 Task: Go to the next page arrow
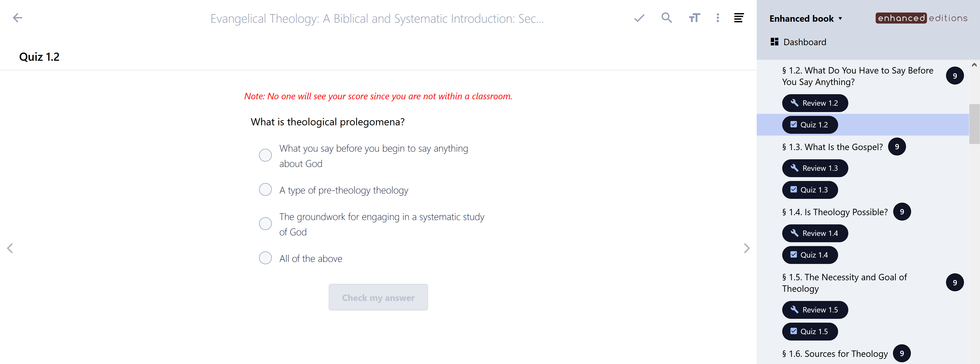point(746,248)
